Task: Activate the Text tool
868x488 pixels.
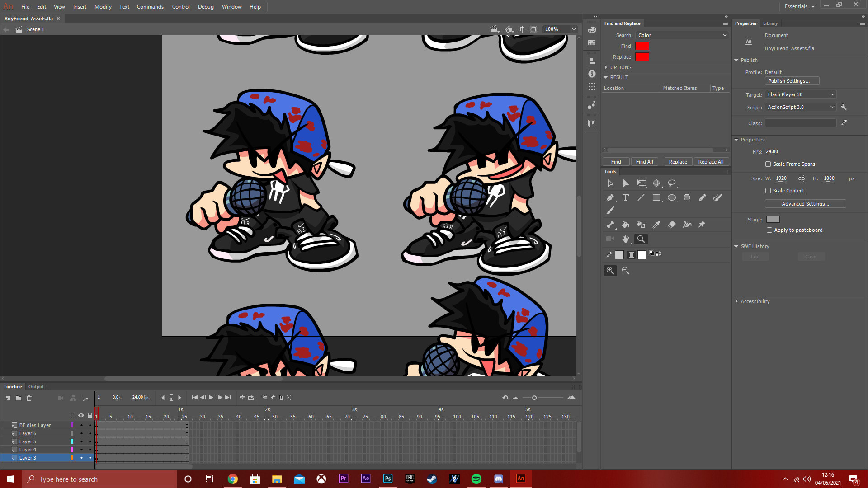Action: tap(626, 197)
